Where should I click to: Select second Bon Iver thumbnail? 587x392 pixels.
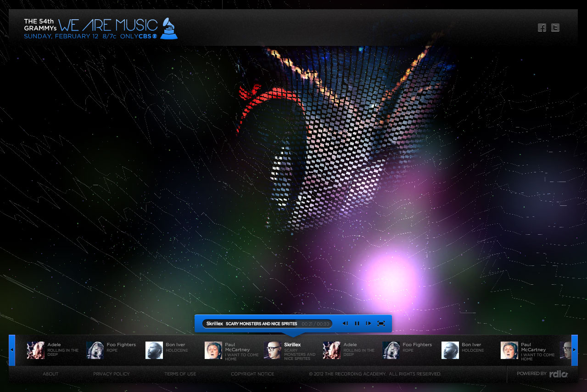click(450, 350)
